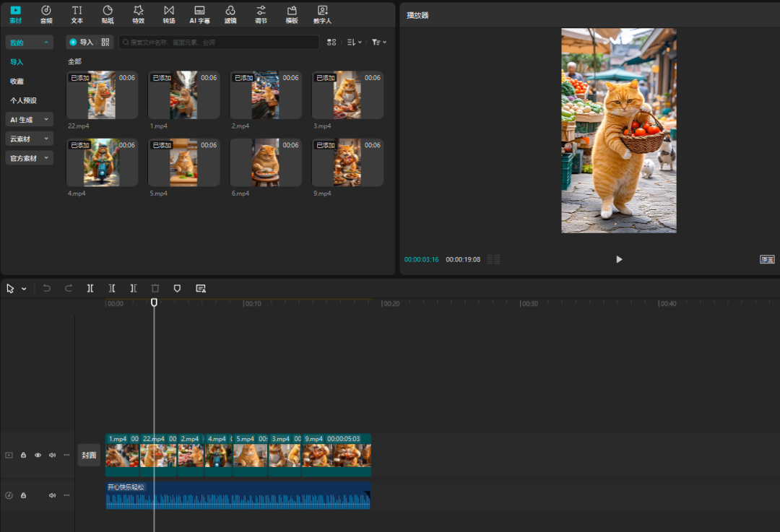Open the dropdown arrow beside the pointer tool

pyautogui.click(x=24, y=289)
